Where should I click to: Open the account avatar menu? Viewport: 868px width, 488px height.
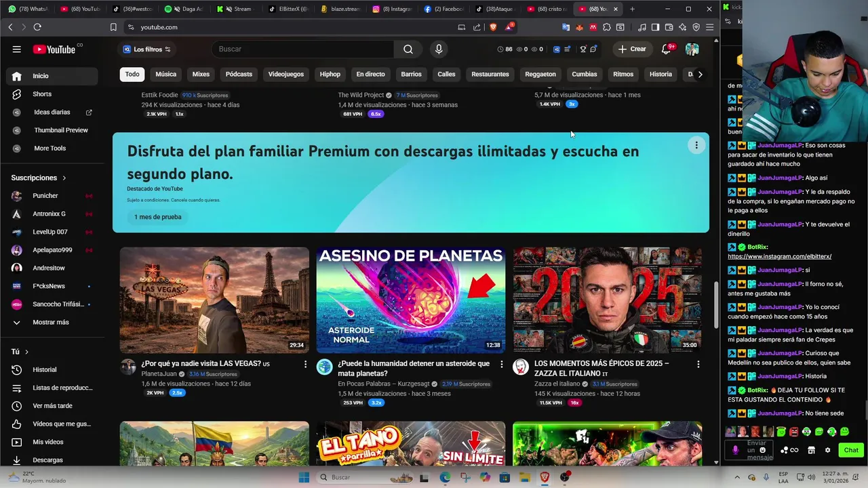tap(692, 49)
